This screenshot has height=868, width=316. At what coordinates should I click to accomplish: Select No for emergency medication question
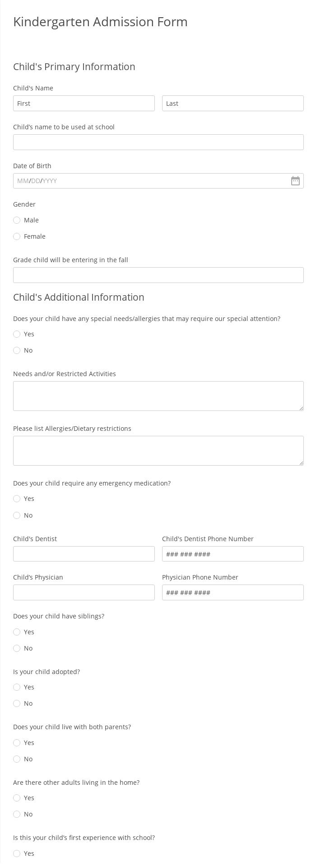pyautogui.click(x=17, y=515)
